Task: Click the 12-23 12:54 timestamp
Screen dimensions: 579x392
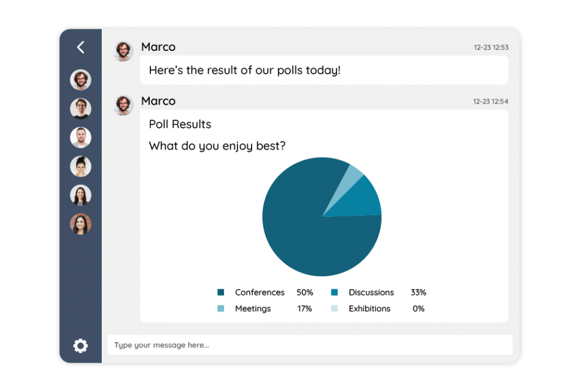Action: pos(491,101)
